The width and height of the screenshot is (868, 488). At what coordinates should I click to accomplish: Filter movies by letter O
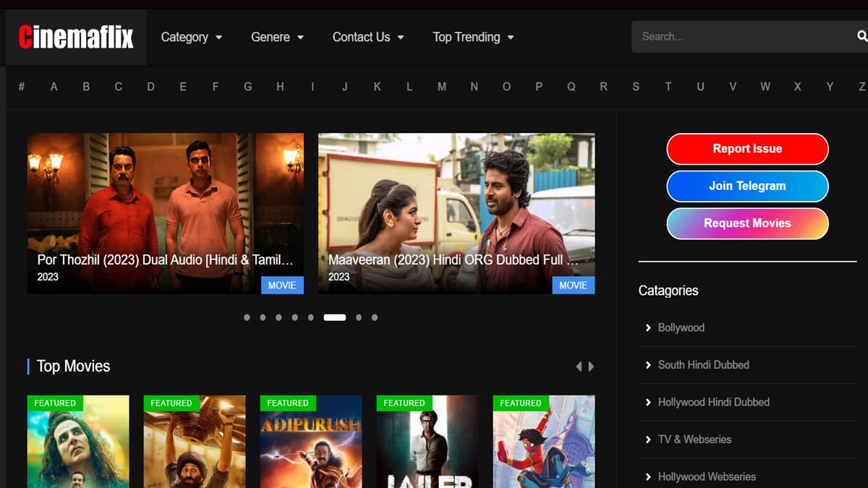point(506,87)
